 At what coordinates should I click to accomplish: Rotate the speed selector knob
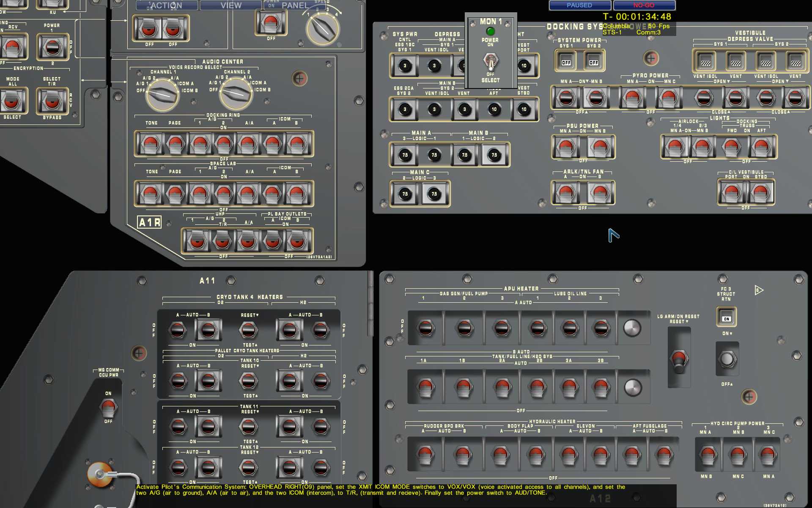[323, 28]
